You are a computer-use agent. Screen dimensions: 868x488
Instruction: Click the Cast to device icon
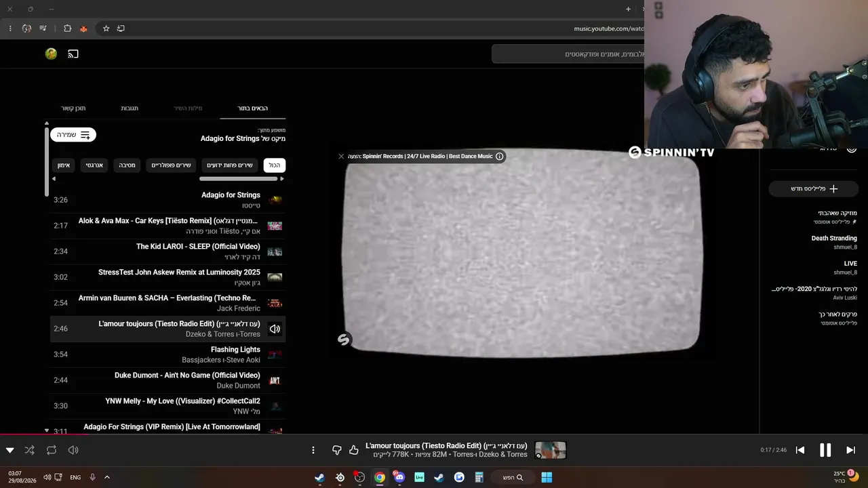click(x=73, y=54)
